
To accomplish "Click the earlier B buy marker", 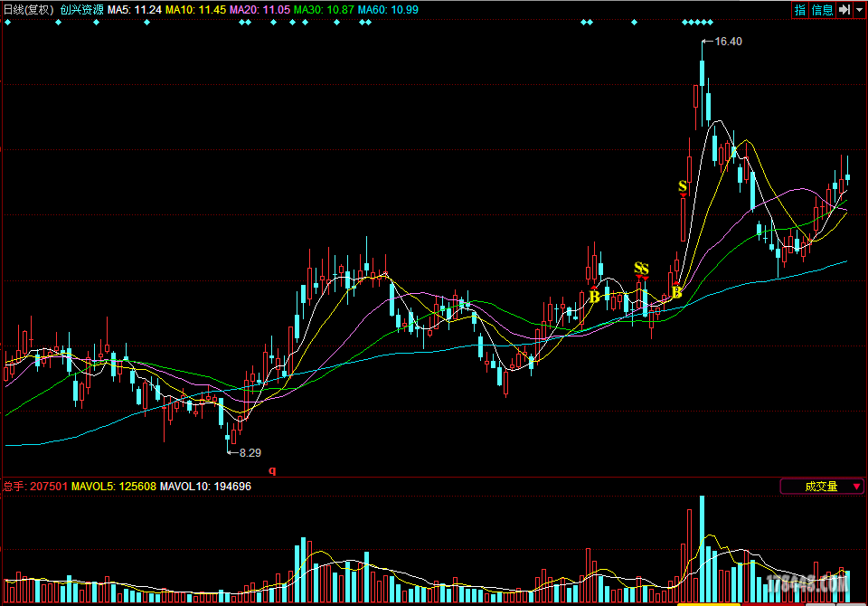I will (594, 297).
